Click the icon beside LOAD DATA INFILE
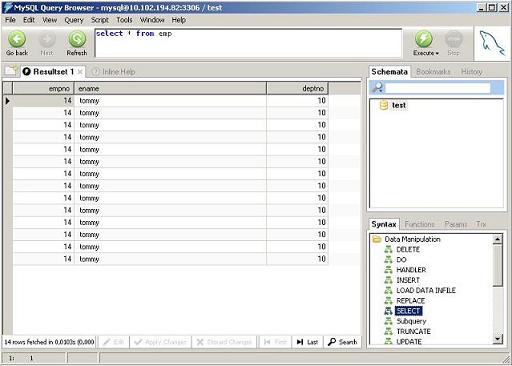 (x=388, y=290)
